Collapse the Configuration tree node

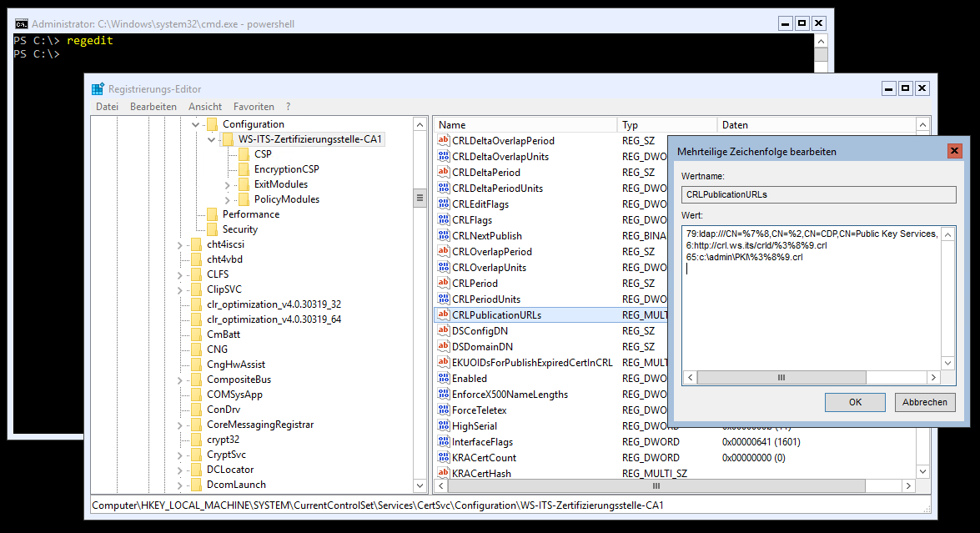[196, 124]
